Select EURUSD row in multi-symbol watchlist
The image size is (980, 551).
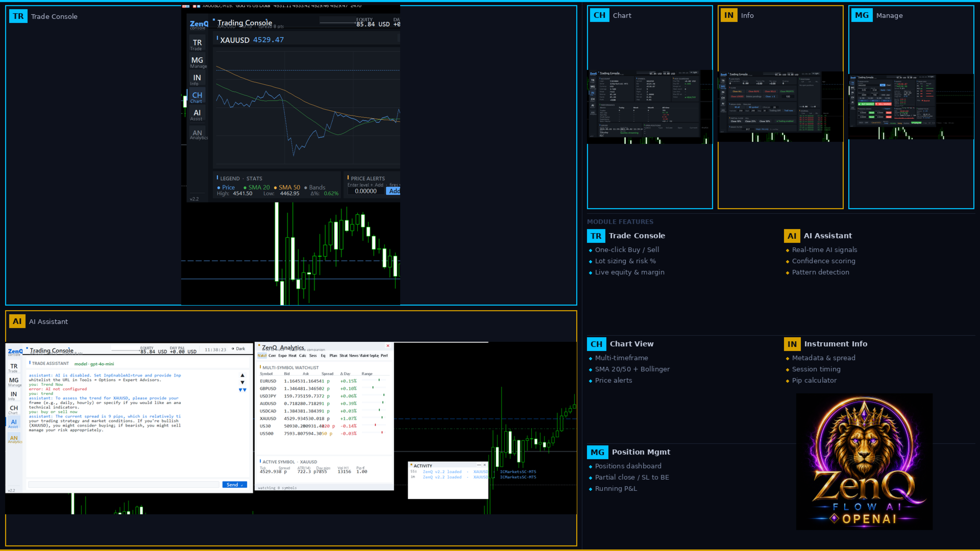coord(325,381)
